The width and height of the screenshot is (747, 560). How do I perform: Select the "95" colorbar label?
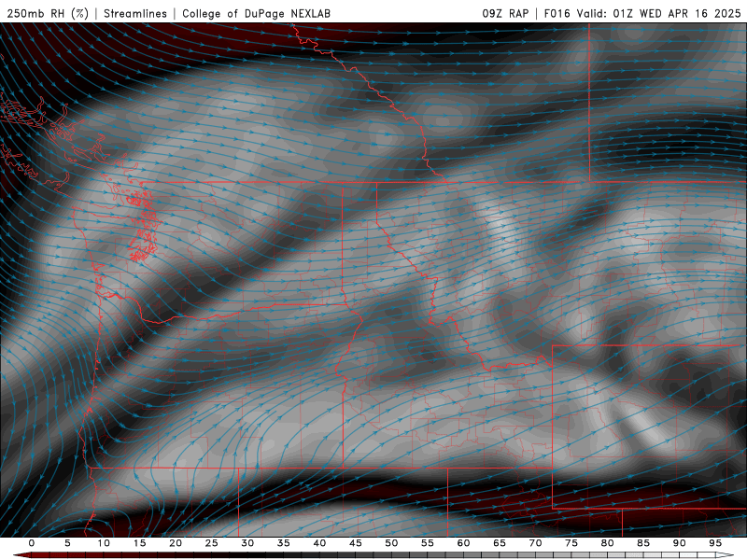coord(715,543)
